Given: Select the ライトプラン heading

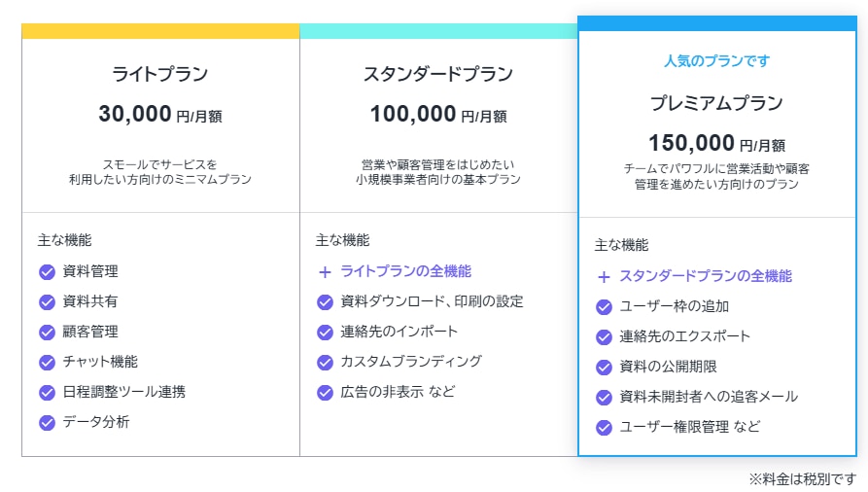Looking at the screenshot, I should click(x=160, y=74).
